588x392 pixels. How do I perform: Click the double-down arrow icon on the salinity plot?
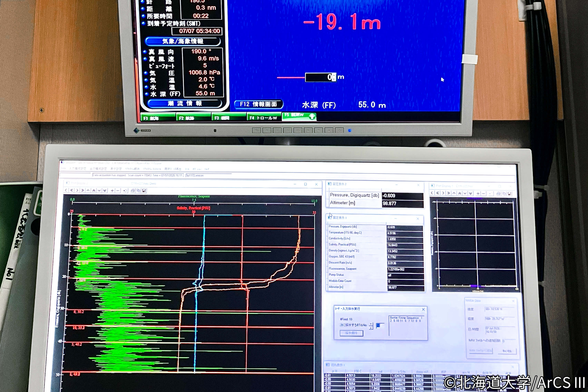105,191
